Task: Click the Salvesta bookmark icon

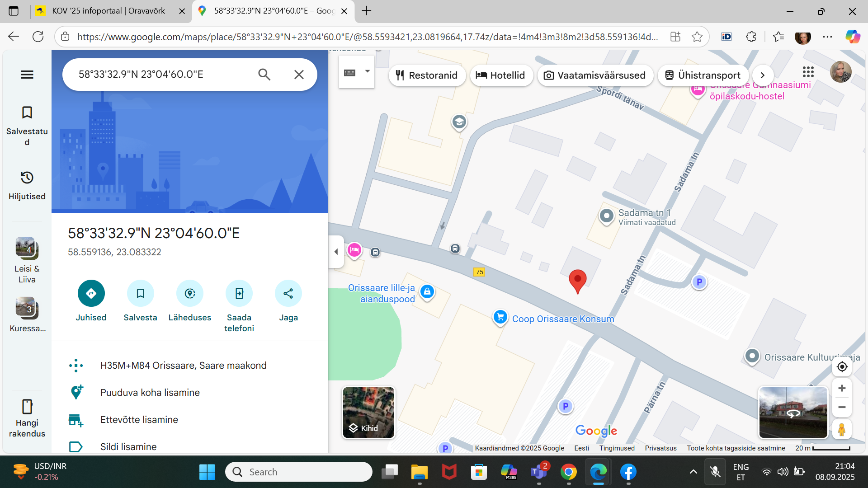Action: (140, 294)
